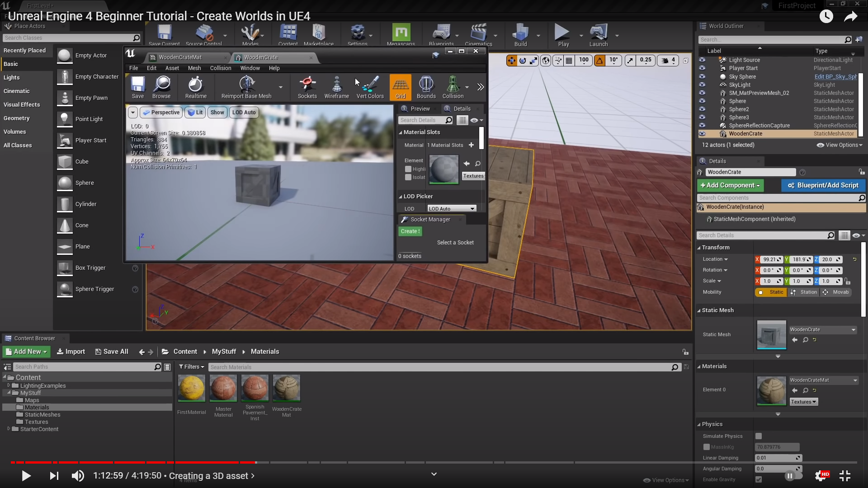Click the Create Socket button
Image resolution: width=868 pixels, height=488 pixels.
click(410, 231)
